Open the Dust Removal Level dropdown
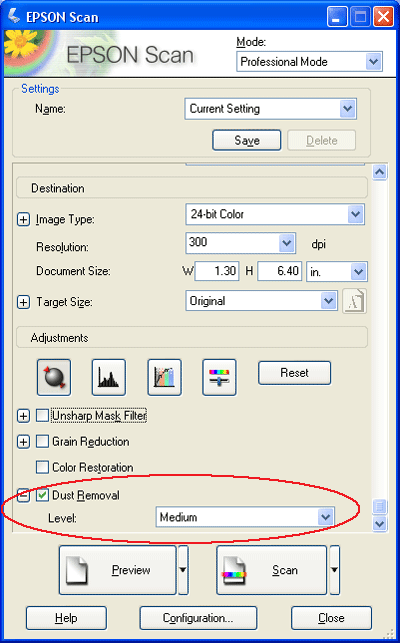Image resolution: width=400 pixels, height=643 pixels. [245, 517]
